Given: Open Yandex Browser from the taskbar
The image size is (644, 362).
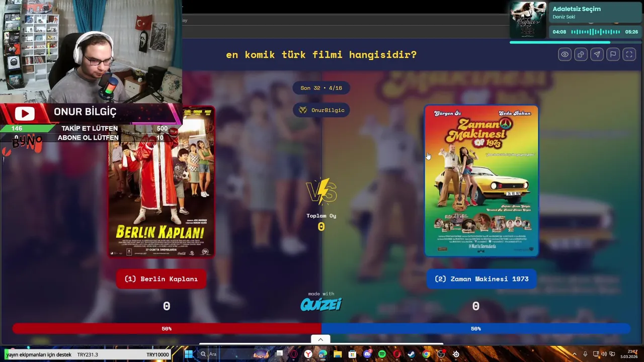Looking at the screenshot, I should (308, 354).
